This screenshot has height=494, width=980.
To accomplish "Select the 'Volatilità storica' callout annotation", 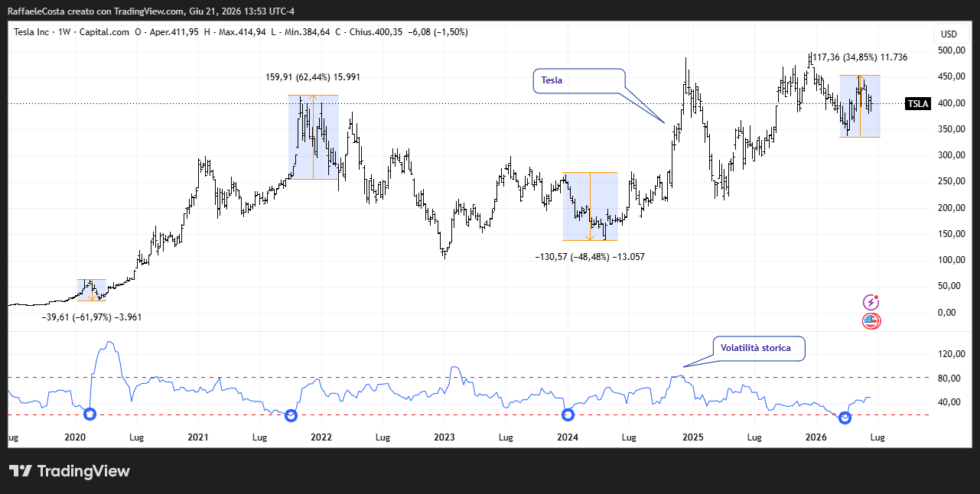I will (x=759, y=349).
